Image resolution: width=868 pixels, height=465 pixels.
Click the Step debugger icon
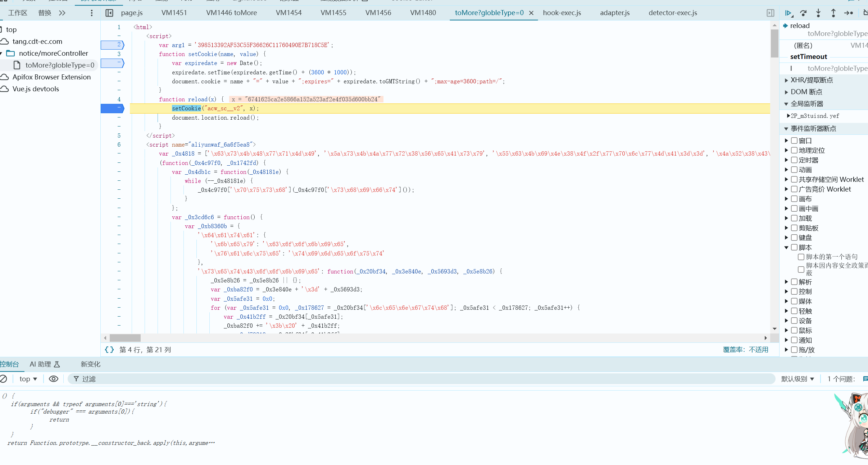(x=849, y=13)
